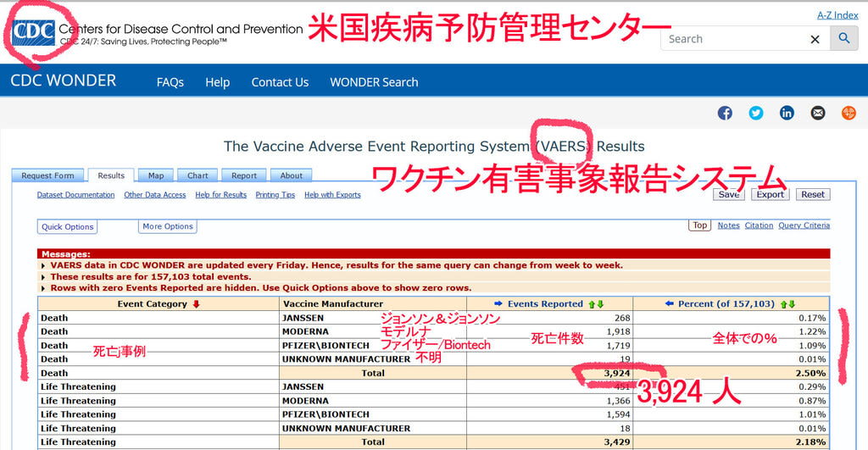Clear the search field with X
This screenshot has width=868, height=450.
tap(815, 39)
